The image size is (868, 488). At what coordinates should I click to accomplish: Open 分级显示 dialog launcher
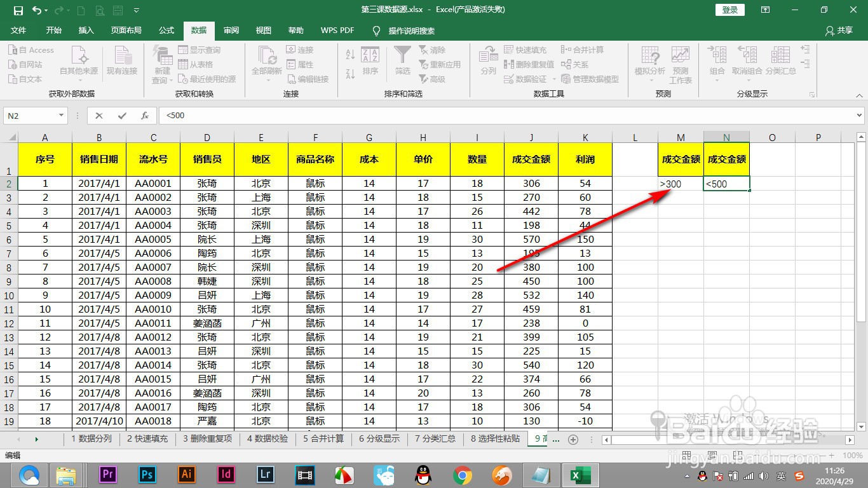coord(813,94)
